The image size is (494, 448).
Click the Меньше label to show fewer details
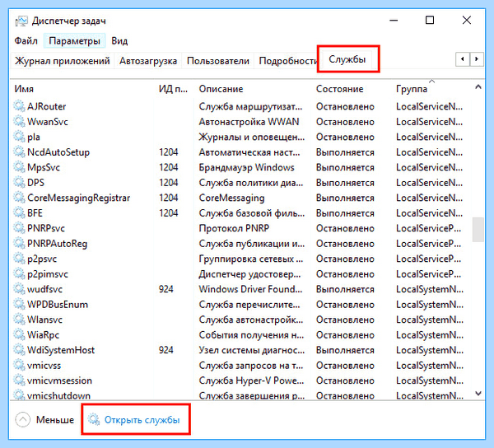[55, 420]
